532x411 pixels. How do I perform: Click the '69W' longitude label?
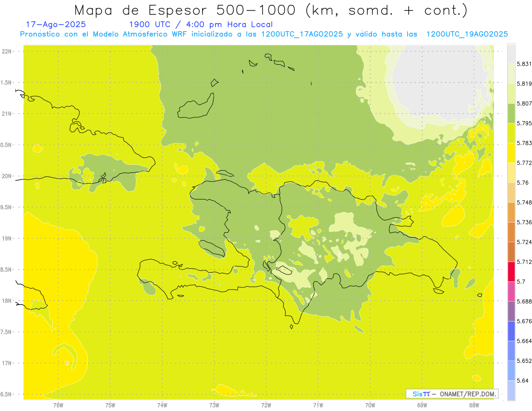[x=422, y=405]
